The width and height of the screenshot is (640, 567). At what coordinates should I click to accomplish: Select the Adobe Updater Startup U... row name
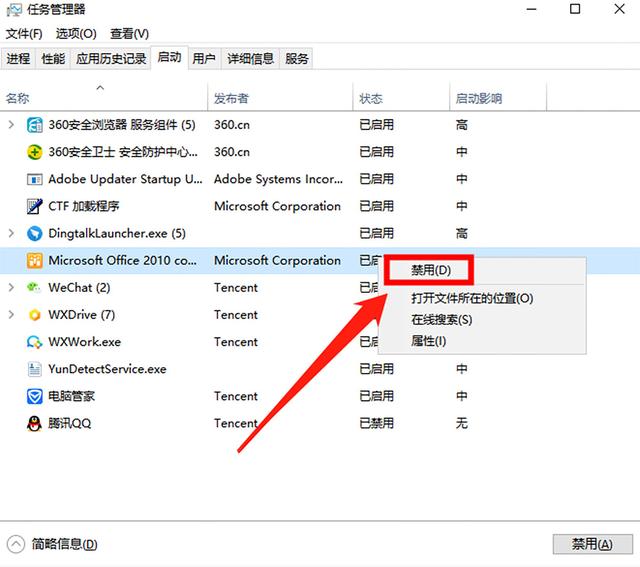coord(125,179)
